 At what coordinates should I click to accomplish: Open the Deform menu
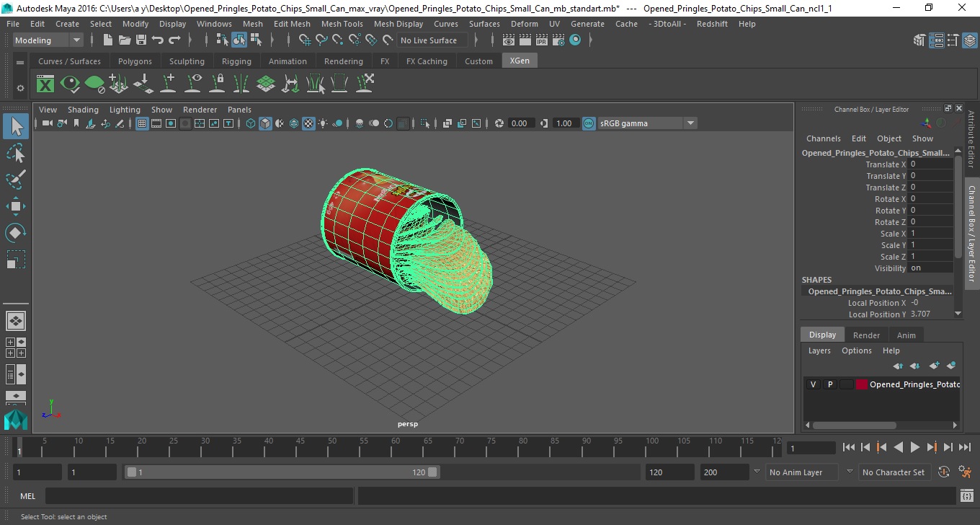(524, 24)
